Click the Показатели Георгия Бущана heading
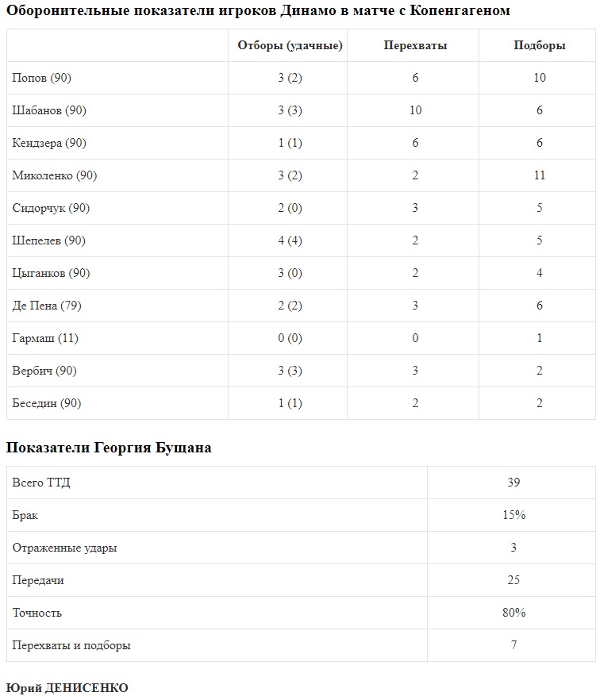Image resolution: width=600 pixels, height=700 pixels. click(x=109, y=448)
